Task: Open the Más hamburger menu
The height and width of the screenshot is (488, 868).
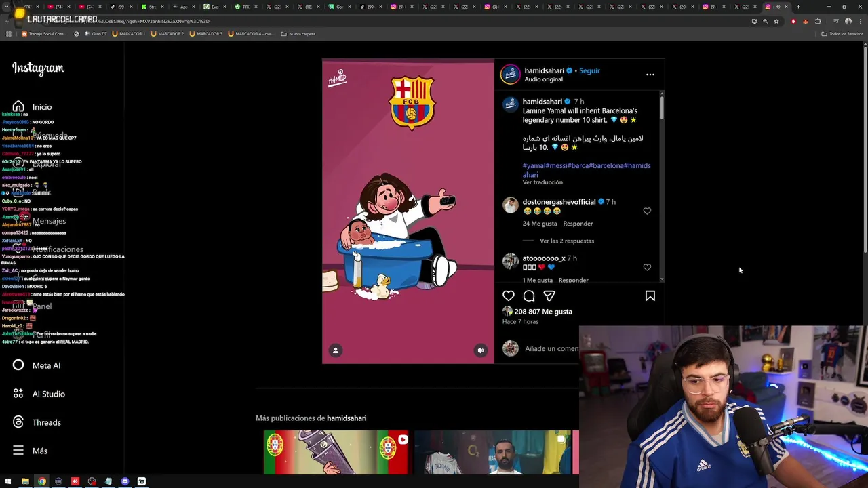Action: pos(30,451)
